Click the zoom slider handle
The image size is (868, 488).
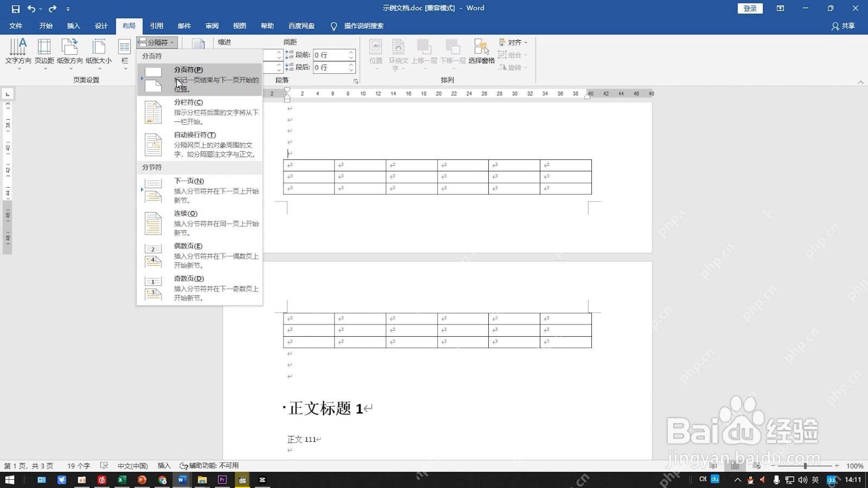pyautogui.click(x=805, y=466)
